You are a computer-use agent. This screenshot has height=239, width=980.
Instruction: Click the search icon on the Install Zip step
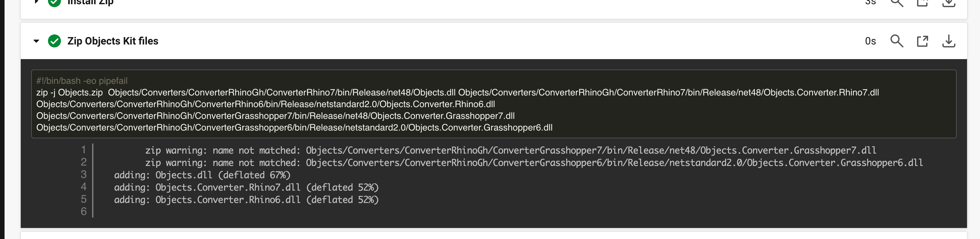click(x=897, y=3)
